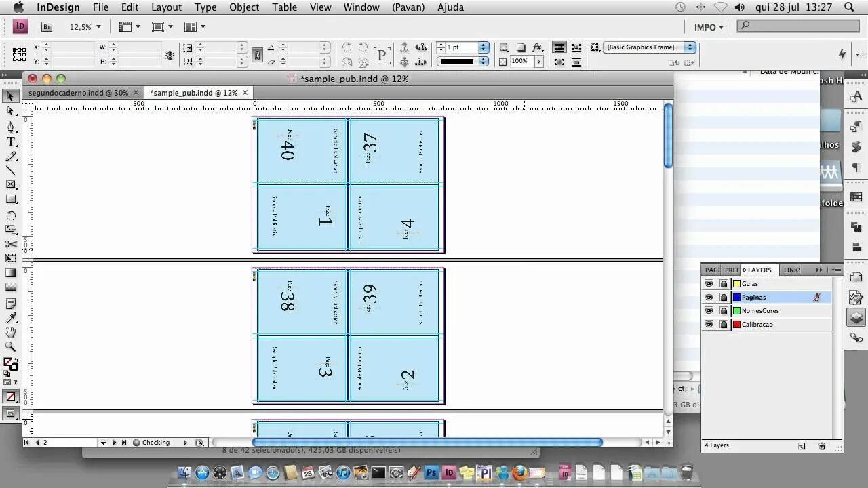868x488 pixels.
Task: Toggle visibility of the Guias layer
Action: 709,284
